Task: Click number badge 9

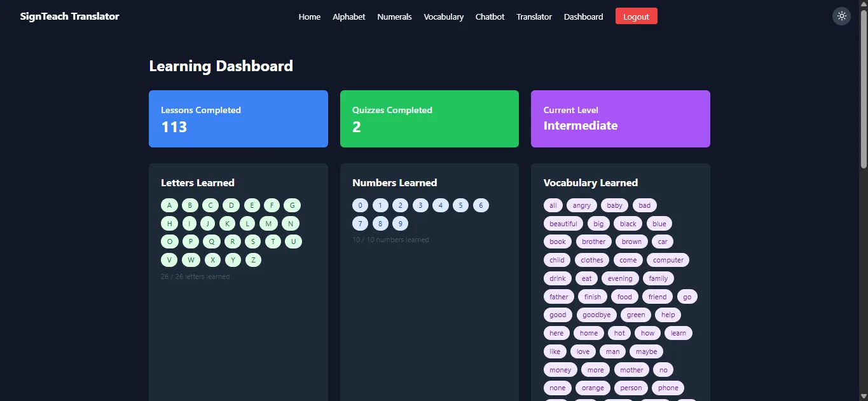Action: (x=400, y=224)
